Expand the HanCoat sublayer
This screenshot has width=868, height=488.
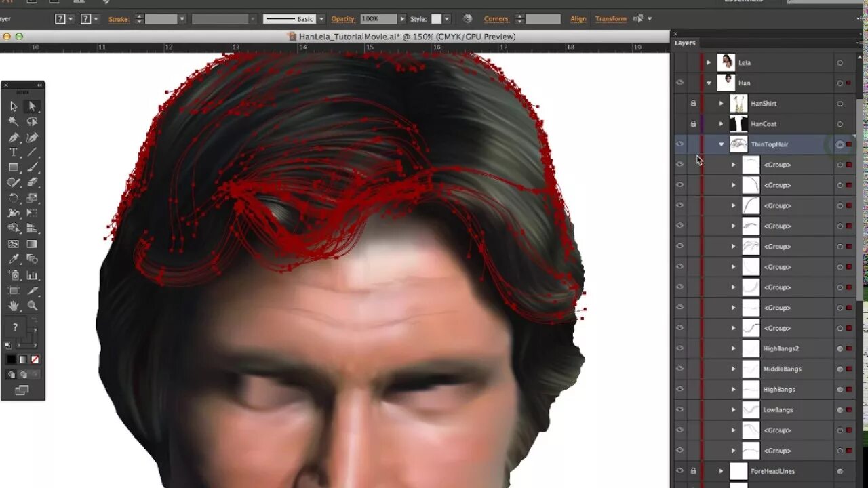tap(721, 124)
